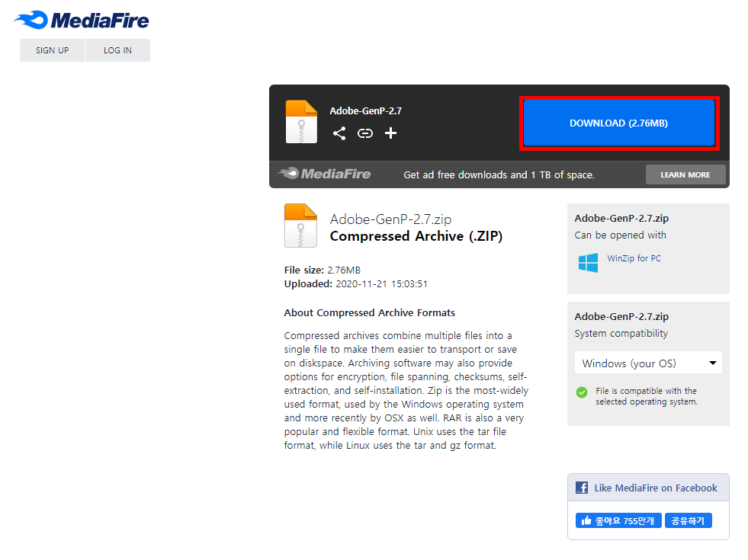
Task: Click the Uploaded: 2020-11-21 15:03:51 text
Action: (356, 284)
